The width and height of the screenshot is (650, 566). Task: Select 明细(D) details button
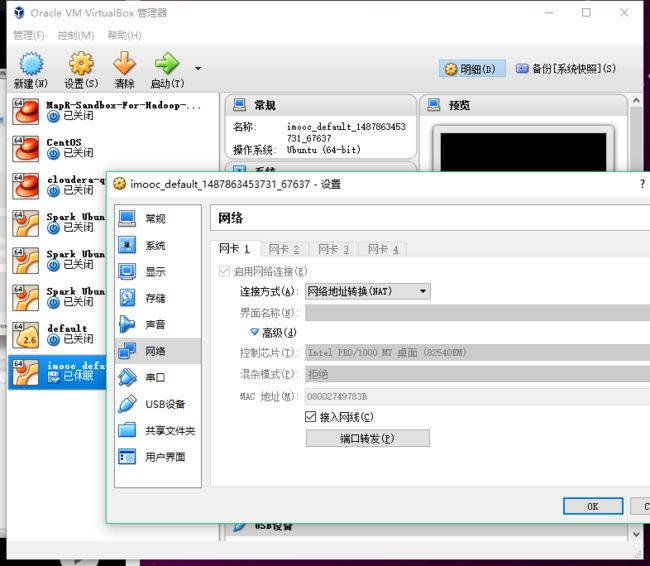tap(472, 69)
